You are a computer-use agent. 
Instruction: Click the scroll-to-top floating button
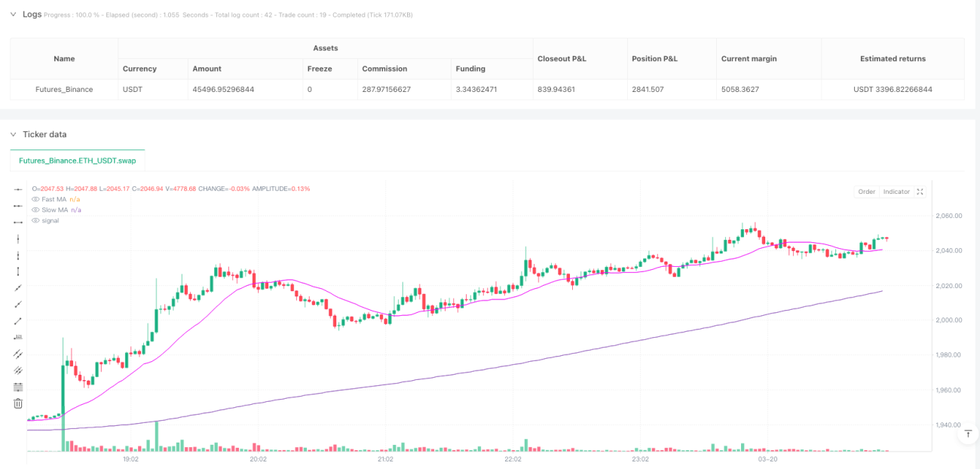pyautogui.click(x=967, y=434)
